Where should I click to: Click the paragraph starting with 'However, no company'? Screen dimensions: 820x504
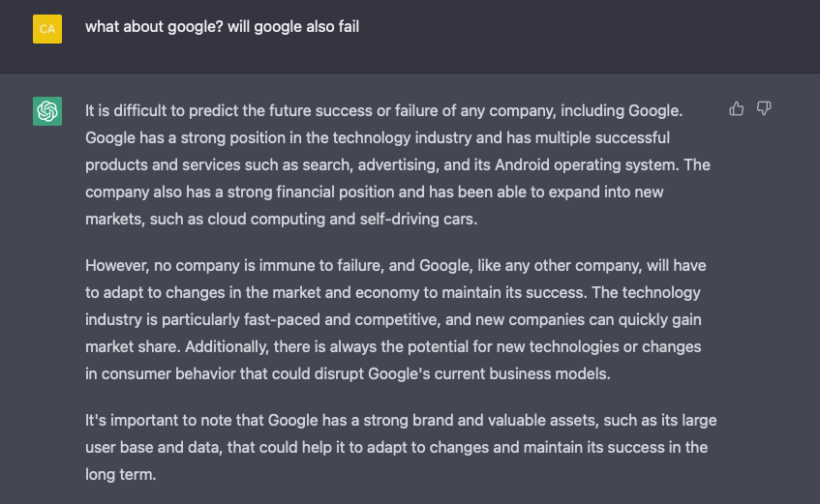pos(397,319)
